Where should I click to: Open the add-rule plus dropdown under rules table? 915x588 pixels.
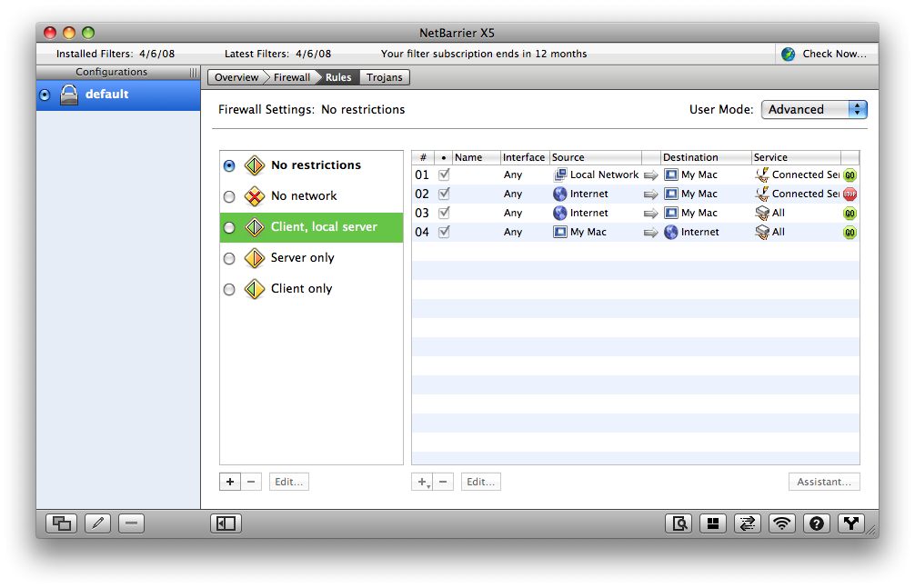pos(422,482)
